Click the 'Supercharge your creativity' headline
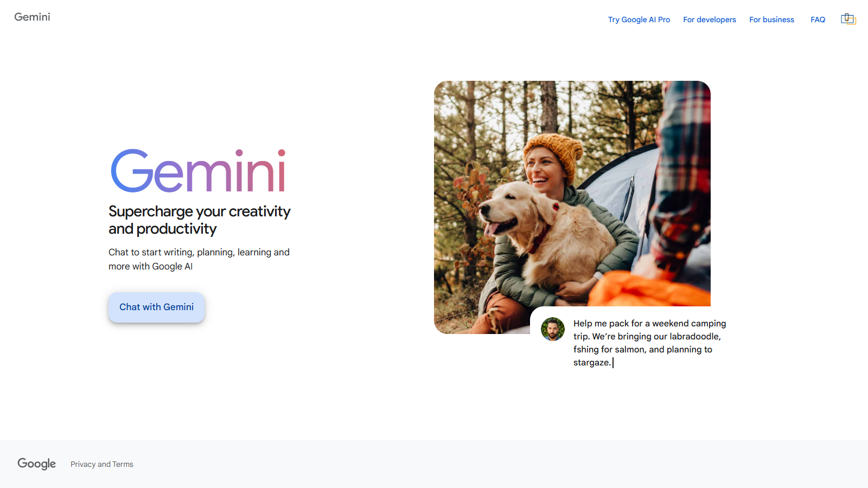This screenshot has width=868, height=488. (199, 220)
